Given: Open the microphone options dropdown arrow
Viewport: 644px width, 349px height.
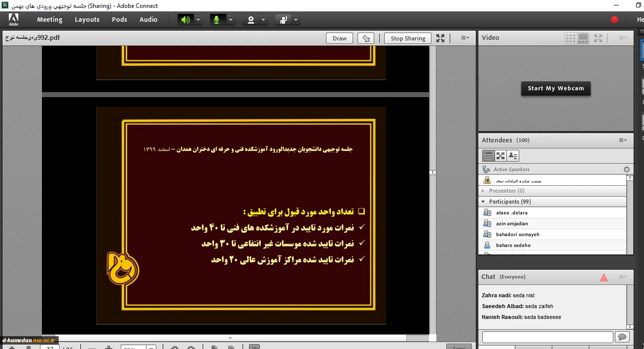Looking at the screenshot, I should (230, 20).
